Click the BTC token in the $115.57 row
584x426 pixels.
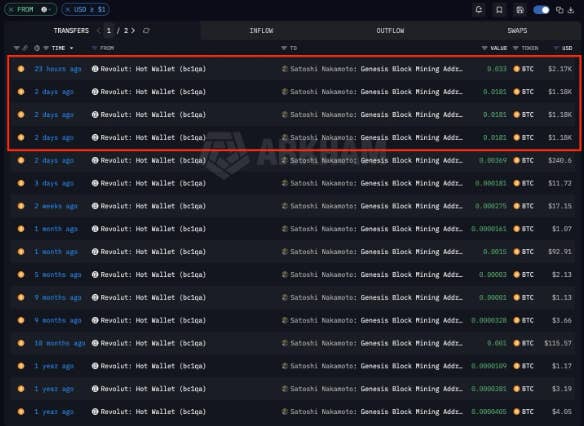(523, 343)
